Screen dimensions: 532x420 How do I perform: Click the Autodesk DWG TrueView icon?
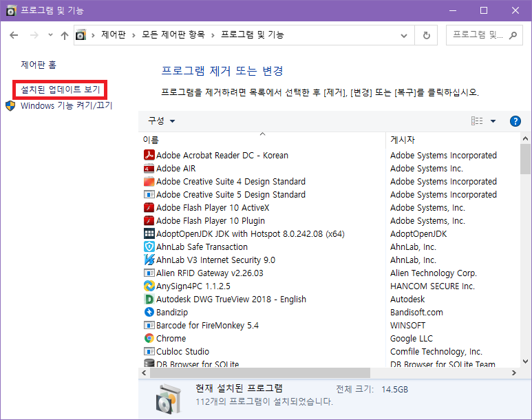tap(149, 299)
